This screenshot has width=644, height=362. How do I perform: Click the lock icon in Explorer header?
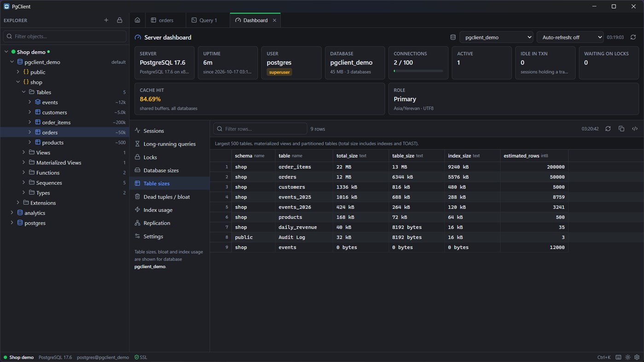coord(120,20)
